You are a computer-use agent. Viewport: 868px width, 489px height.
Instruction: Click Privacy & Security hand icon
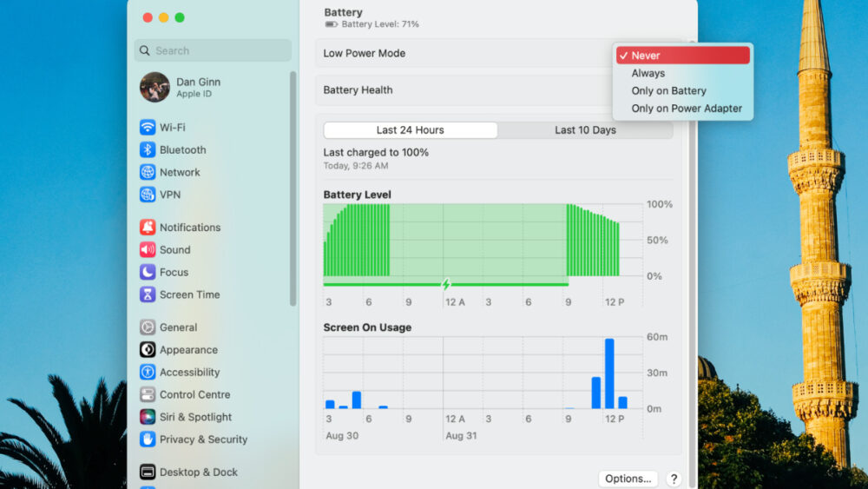(x=148, y=439)
